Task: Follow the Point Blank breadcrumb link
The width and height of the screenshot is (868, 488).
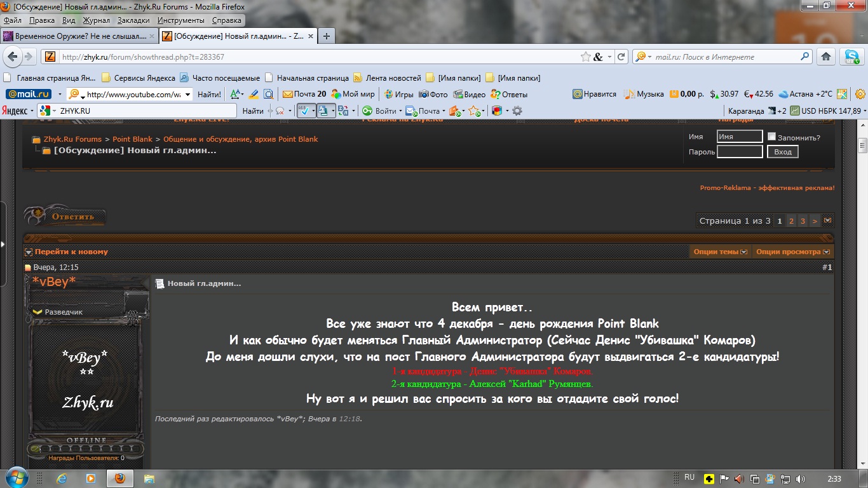Action: click(x=133, y=139)
